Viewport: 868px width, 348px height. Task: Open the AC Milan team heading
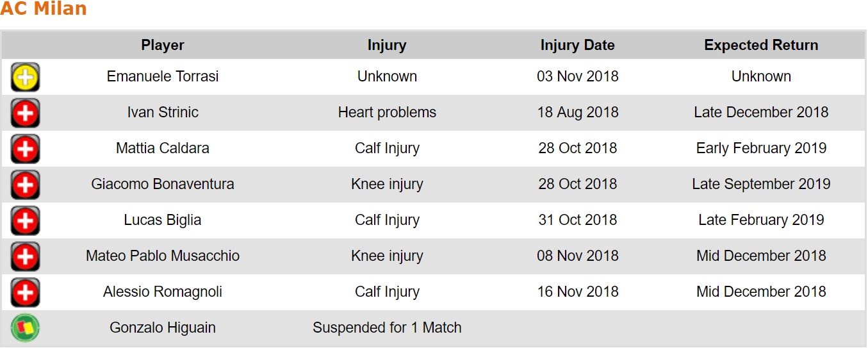click(44, 10)
